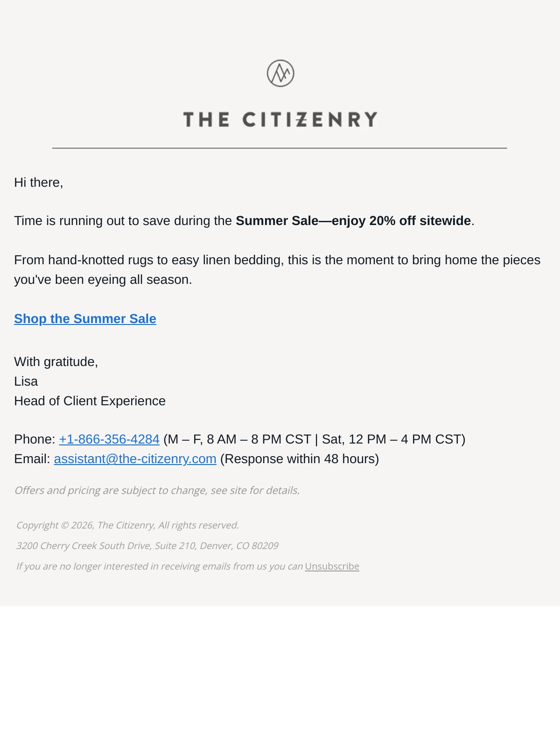This screenshot has height=747, width=560.
Task: Click the 'Phone:' label in contact section
Action: pos(35,439)
